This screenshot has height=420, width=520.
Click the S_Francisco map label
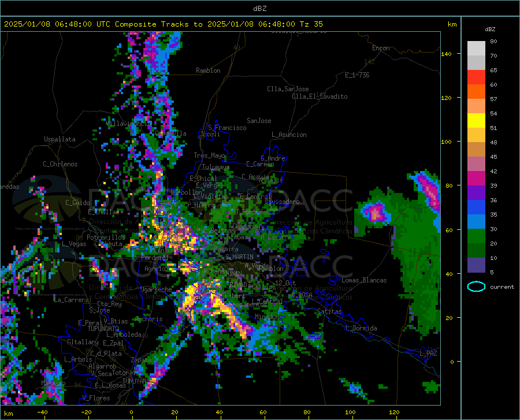pos(227,128)
